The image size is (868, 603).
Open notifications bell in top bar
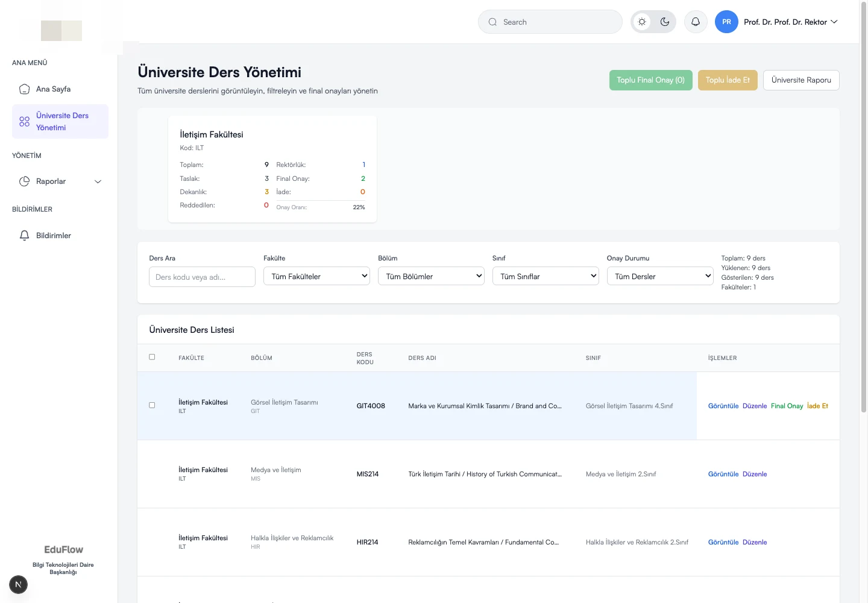click(696, 22)
